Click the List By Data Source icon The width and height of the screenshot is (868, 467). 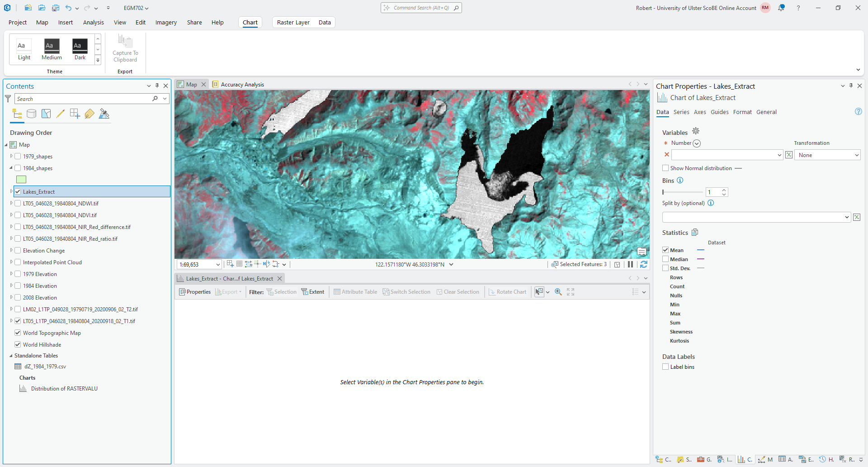click(x=31, y=114)
